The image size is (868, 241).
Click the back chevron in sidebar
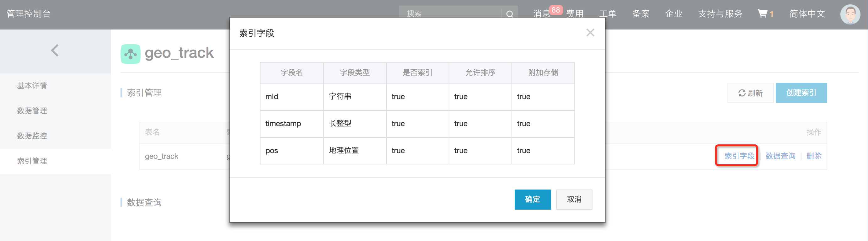tap(55, 51)
